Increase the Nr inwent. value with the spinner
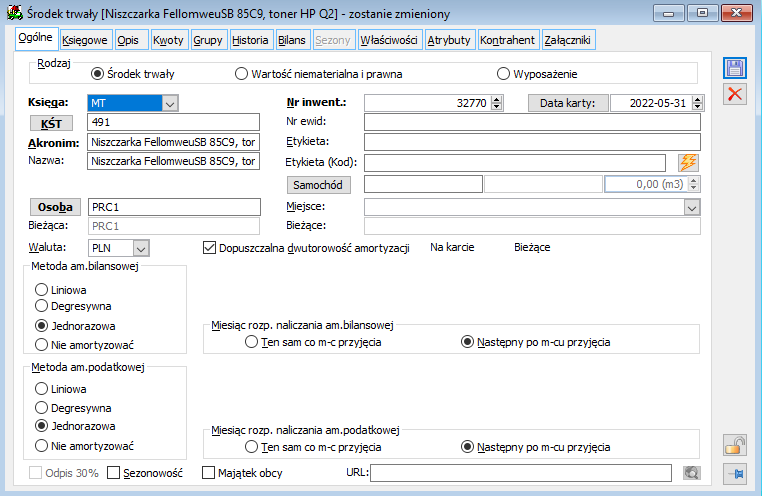This screenshot has width=762, height=496. click(x=496, y=100)
